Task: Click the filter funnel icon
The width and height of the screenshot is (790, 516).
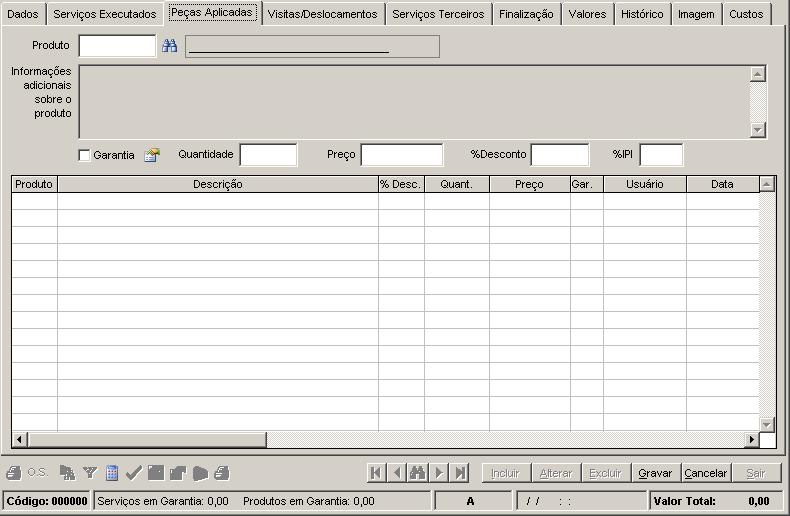Action: (90, 473)
